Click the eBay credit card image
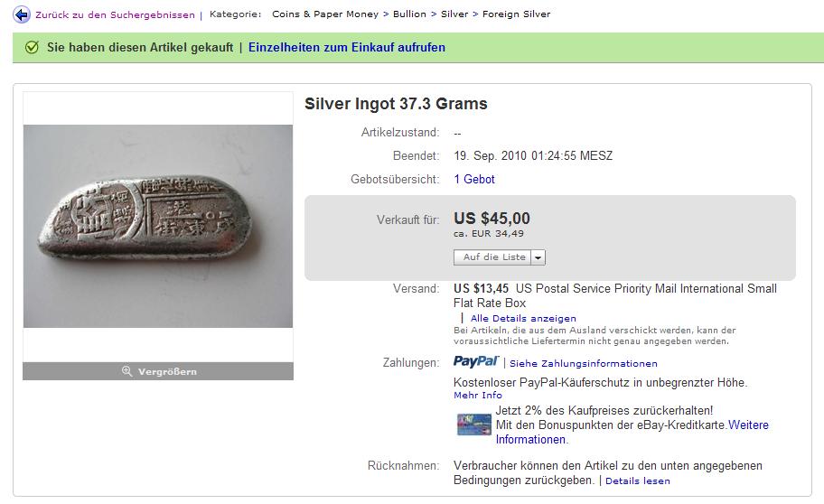 473,425
